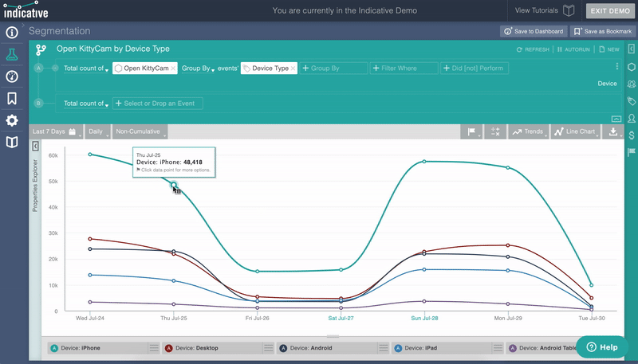Open row B Total count of dropdown
638x364 pixels.
coord(86,104)
